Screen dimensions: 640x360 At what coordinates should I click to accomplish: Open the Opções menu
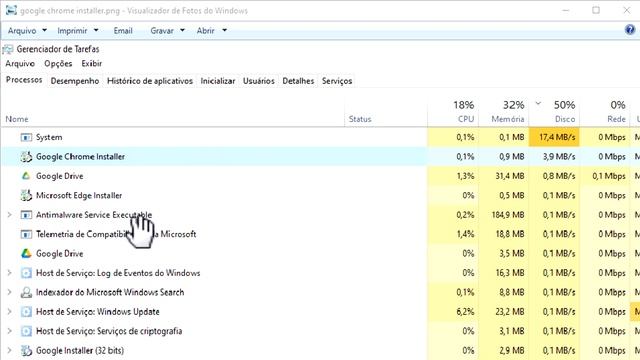[58, 64]
